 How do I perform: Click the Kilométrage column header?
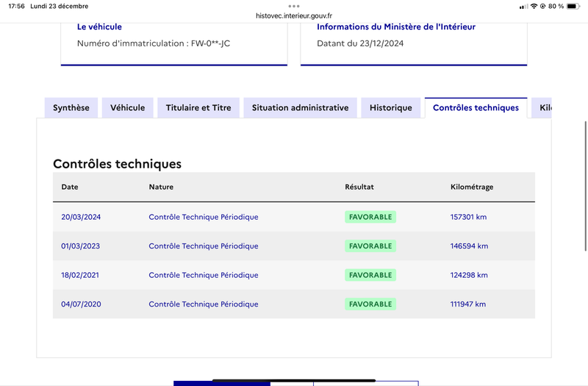click(x=472, y=187)
